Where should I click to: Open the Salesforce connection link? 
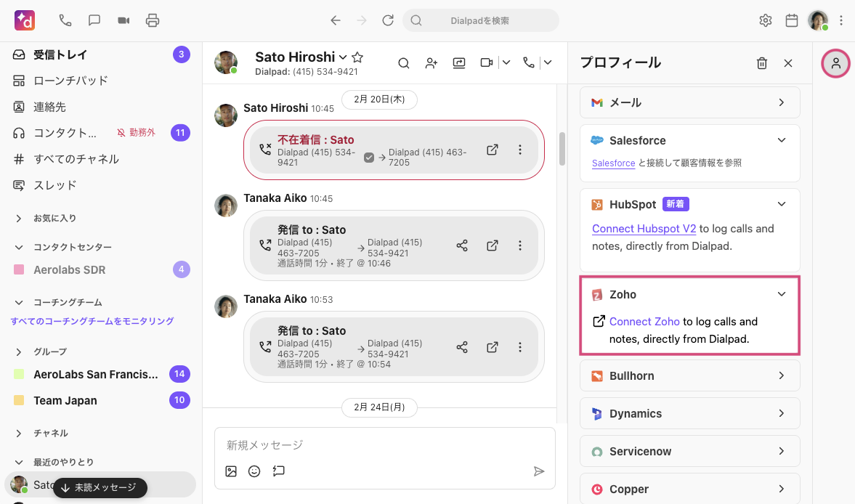point(613,163)
